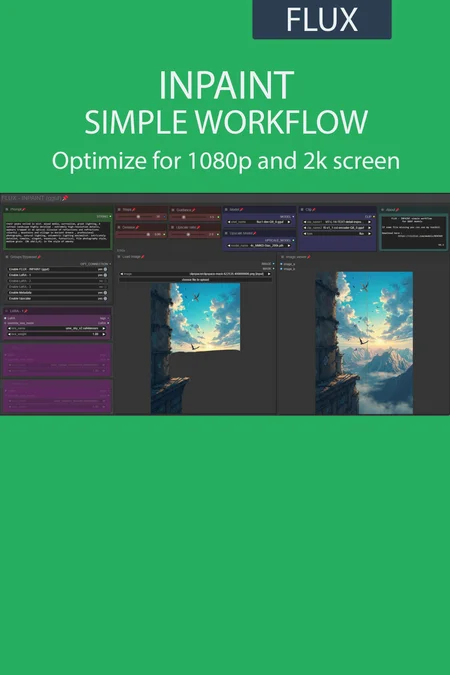
Task: Toggle the Enable LoRA - 2 switch
Action: 105,281
